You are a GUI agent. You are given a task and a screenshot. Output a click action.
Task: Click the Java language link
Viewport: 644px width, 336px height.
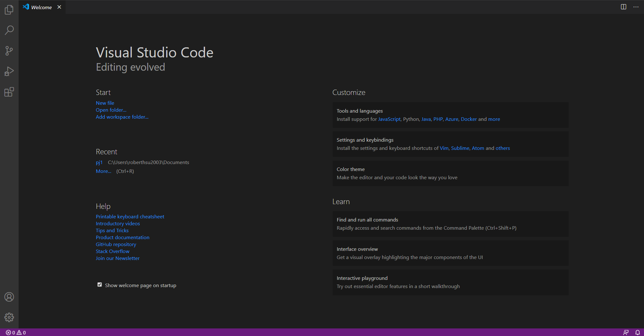[x=426, y=119]
